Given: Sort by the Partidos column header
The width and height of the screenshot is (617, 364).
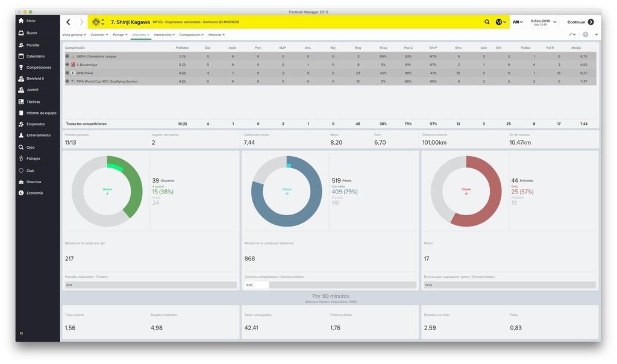Looking at the screenshot, I should click(x=182, y=48).
